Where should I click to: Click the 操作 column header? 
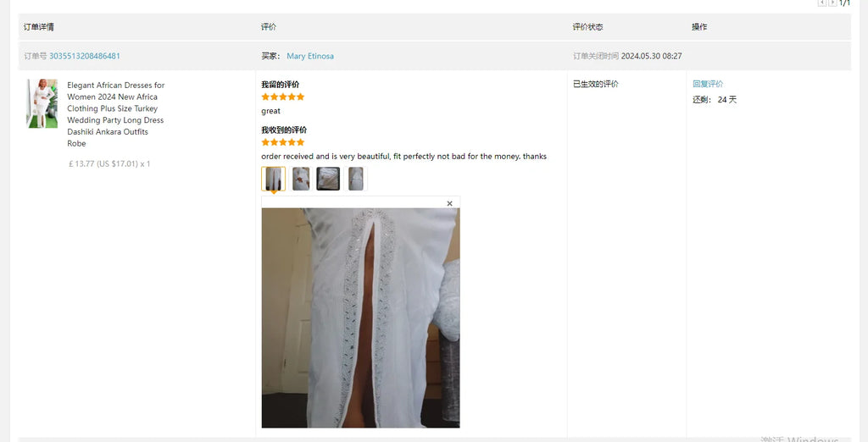pos(699,27)
